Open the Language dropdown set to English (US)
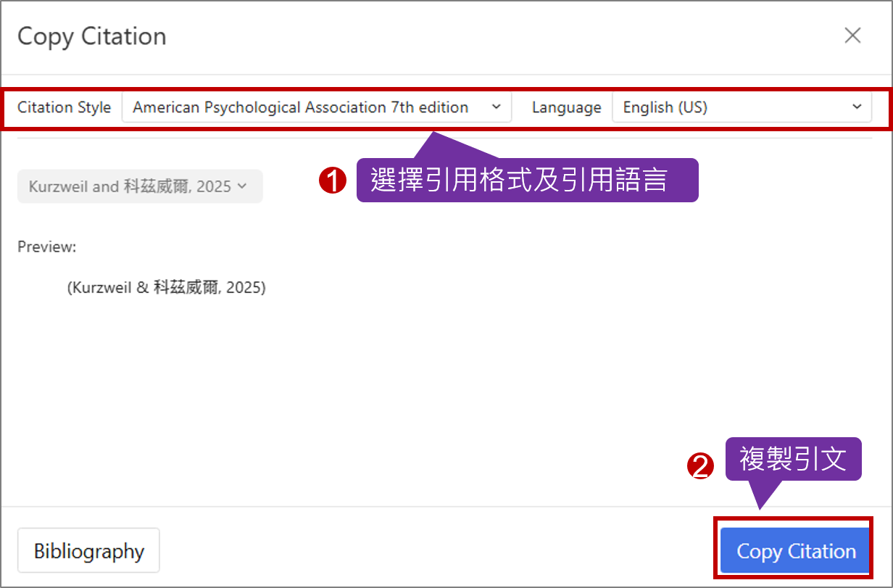This screenshot has height=588, width=893. tap(741, 107)
